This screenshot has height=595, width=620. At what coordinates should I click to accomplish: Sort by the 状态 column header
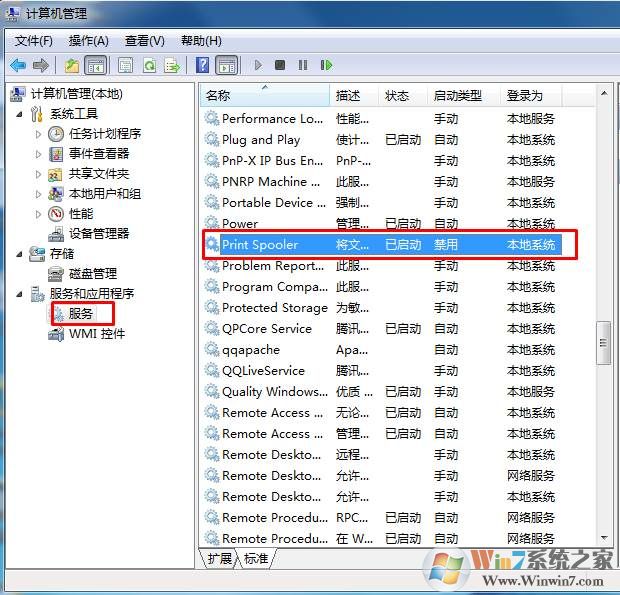[x=403, y=95]
